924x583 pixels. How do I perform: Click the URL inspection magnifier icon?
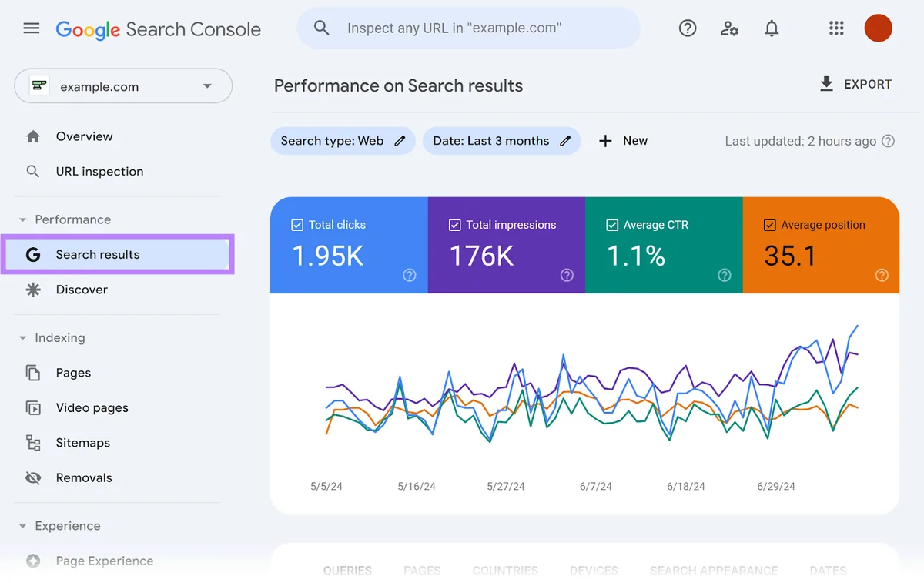pos(33,171)
